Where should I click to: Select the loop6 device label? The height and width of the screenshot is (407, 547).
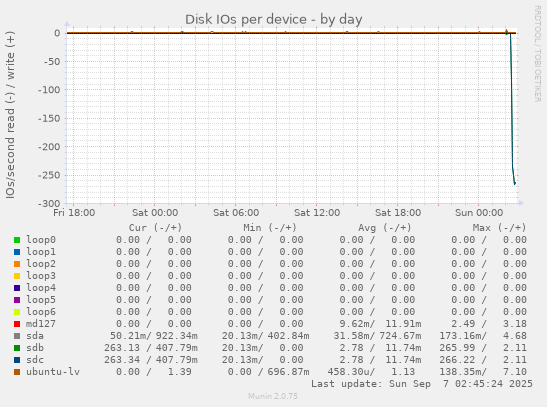click(41, 312)
